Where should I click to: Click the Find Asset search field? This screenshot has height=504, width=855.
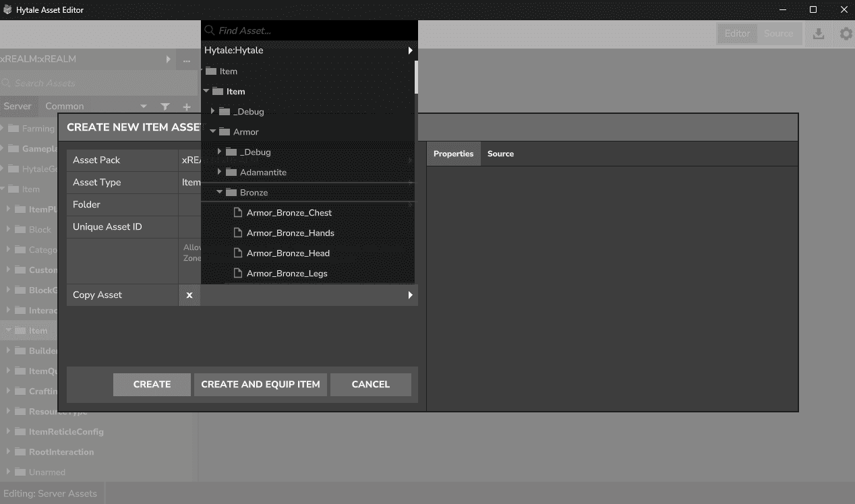310,30
